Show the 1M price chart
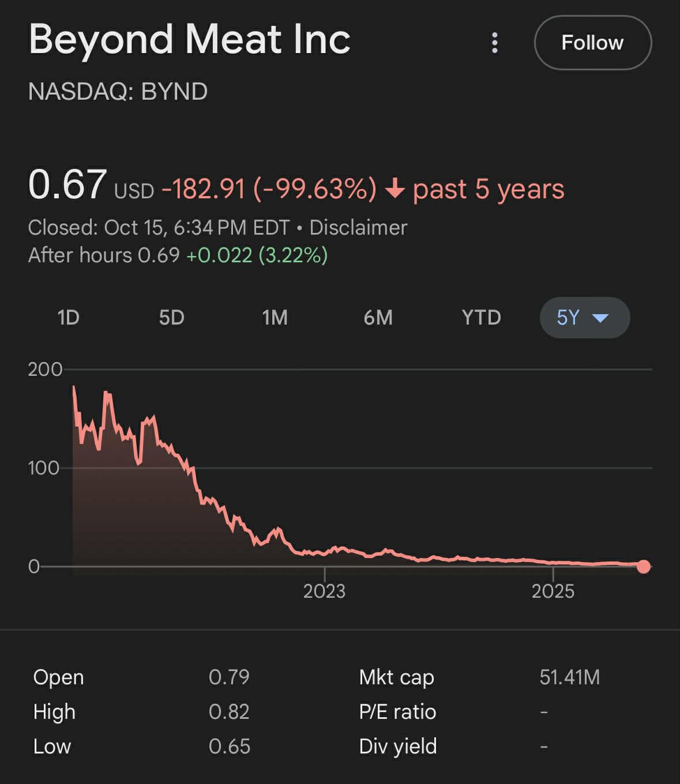 click(x=275, y=318)
